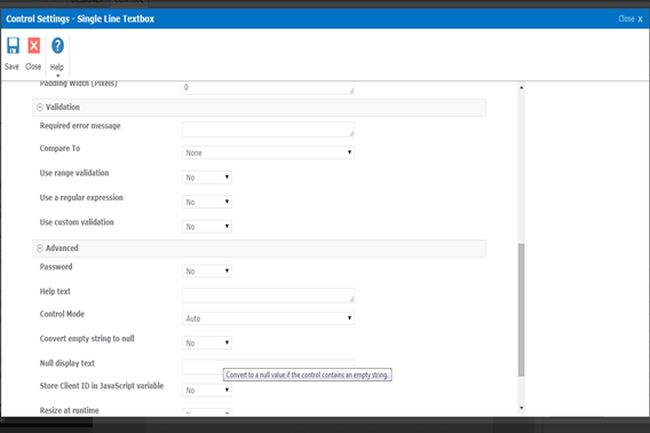The width and height of the screenshot is (650, 433).
Task: Click the Convert empty string to null label
Action: click(x=87, y=339)
